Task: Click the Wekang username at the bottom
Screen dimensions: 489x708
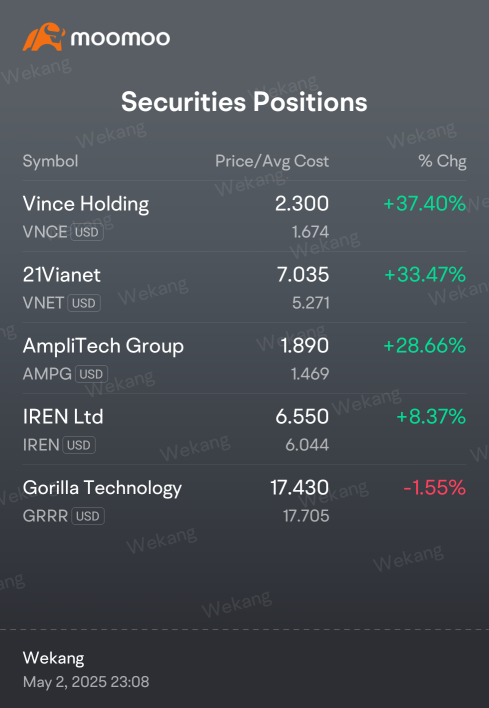Action: [53, 658]
